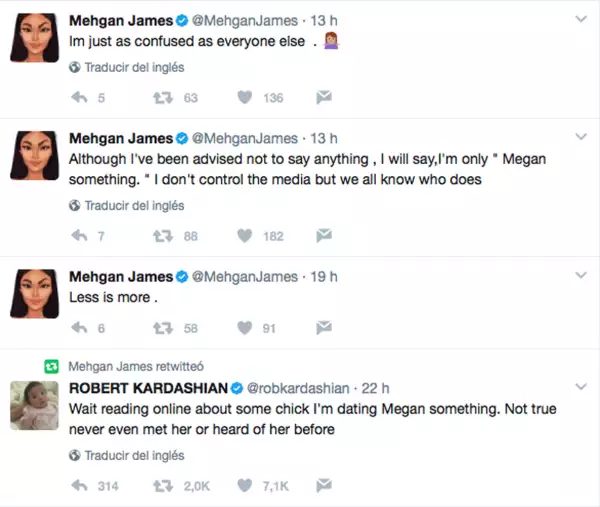Expand the "Less is more" tweet menu arrow

(581, 277)
